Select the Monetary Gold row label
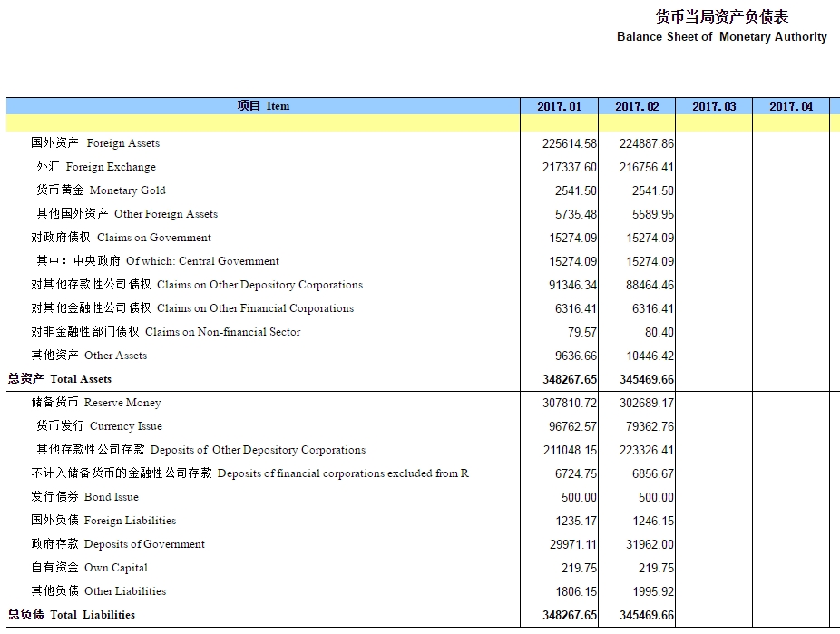 click(101, 190)
